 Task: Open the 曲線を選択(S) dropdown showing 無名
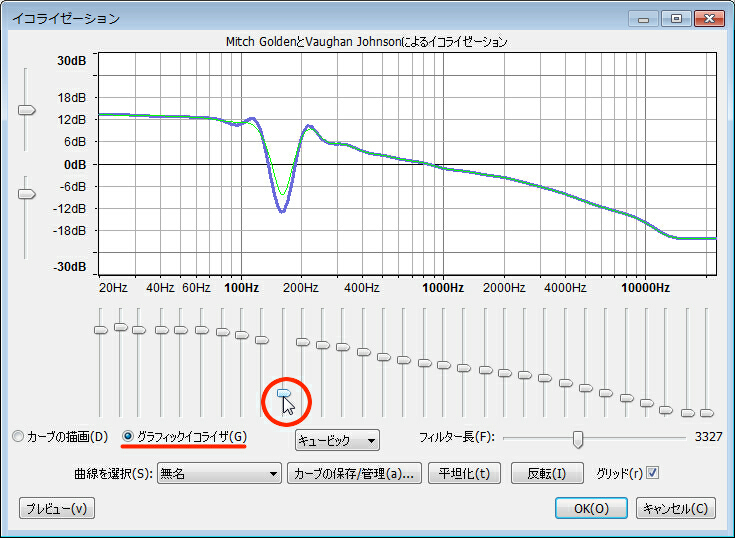click(x=219, y=473)
